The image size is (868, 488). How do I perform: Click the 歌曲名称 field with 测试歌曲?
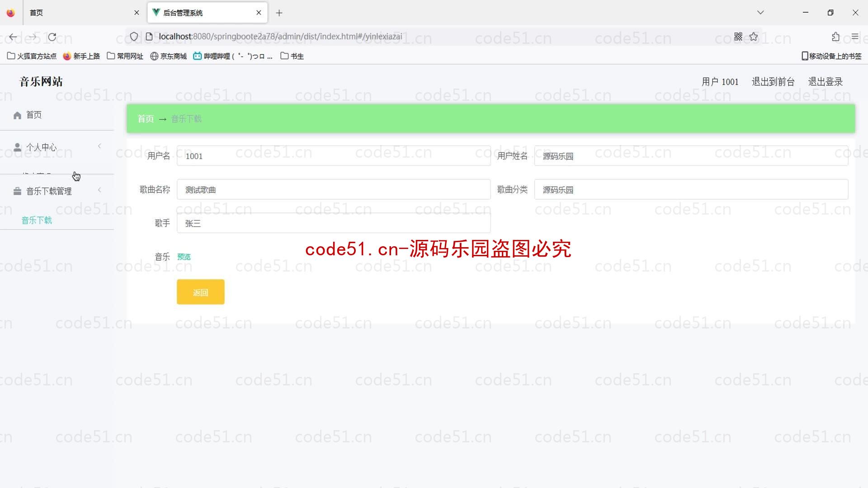pyautogui.click(x=334, y=190)
